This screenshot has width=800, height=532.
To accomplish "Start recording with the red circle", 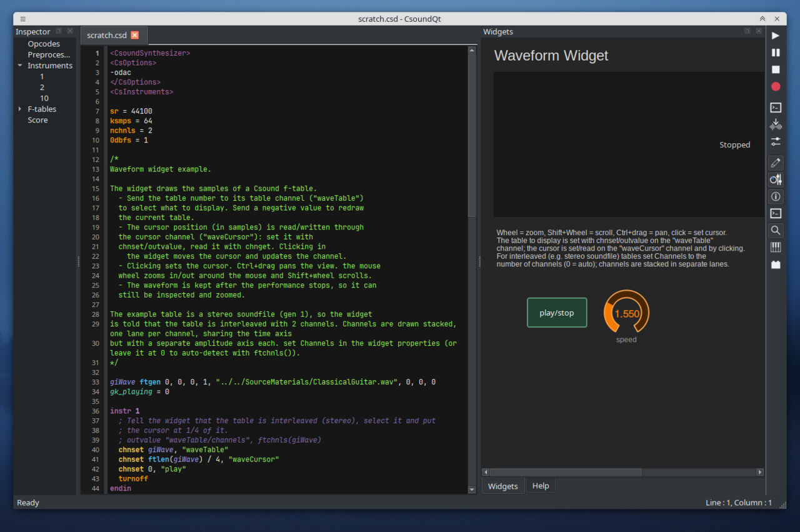I will click(x=776, y=86).
